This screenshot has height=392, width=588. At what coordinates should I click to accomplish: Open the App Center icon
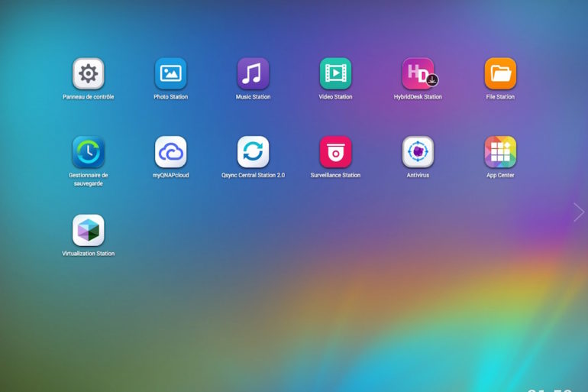[500, 151]
